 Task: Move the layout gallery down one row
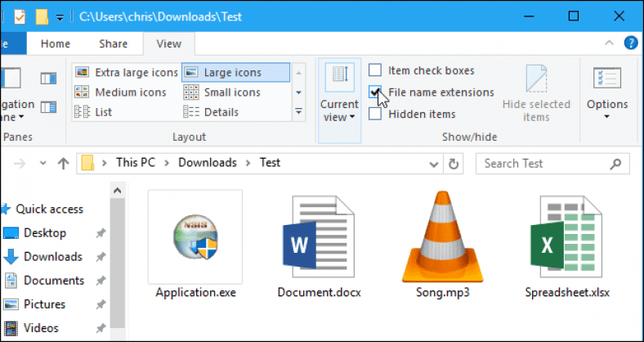pos(298,92)
